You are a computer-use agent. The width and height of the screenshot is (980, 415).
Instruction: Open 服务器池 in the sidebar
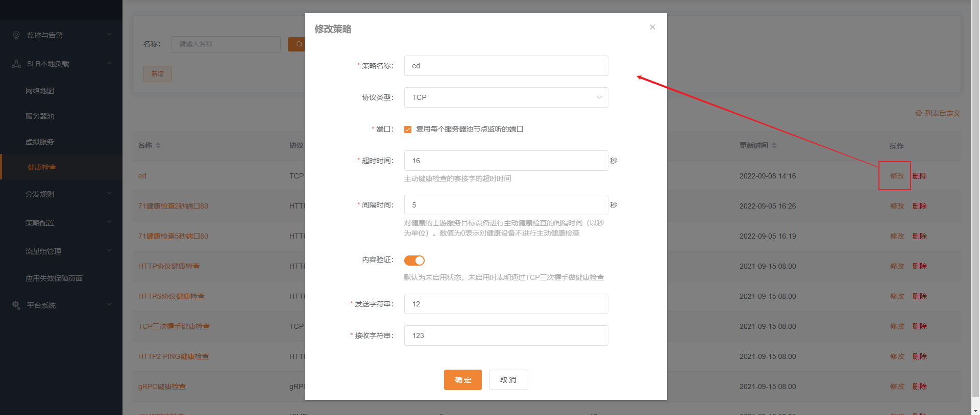coord(40,116)
